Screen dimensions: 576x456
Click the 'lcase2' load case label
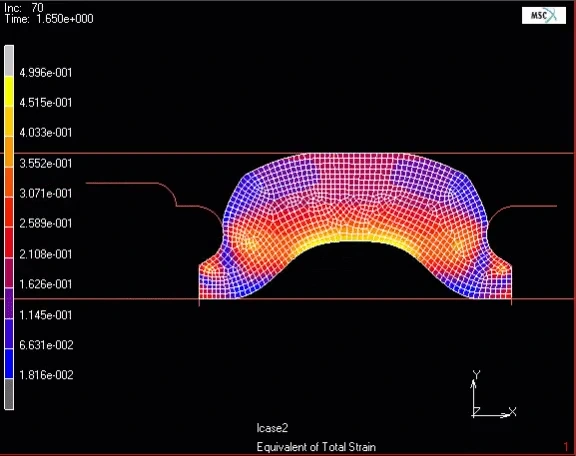point(272,428)
